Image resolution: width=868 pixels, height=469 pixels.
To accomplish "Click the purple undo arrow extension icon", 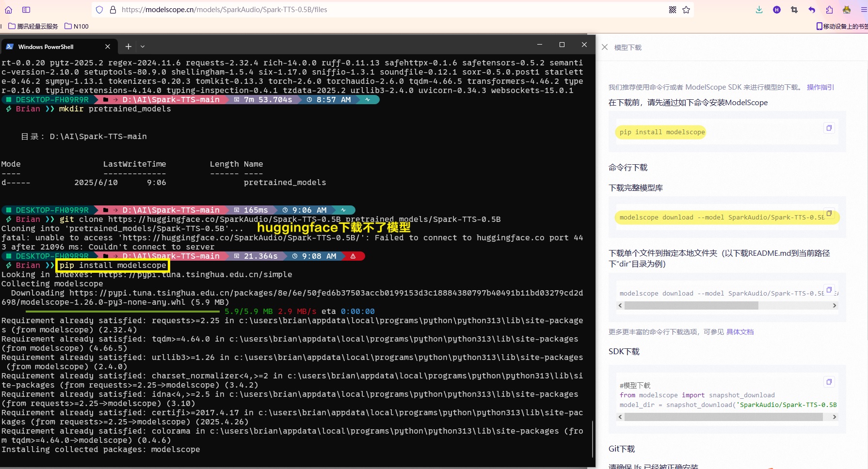I will (x=812, y=10).
